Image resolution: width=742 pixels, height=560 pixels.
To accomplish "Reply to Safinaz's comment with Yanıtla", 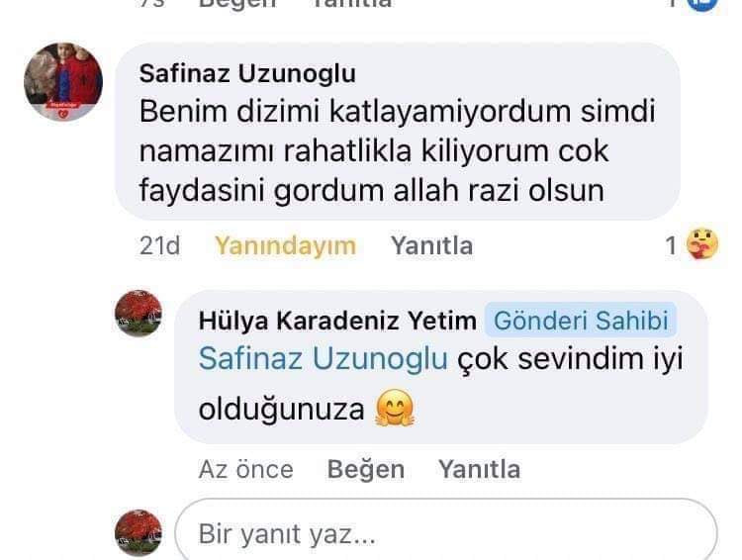I will [x=431, y=245].
